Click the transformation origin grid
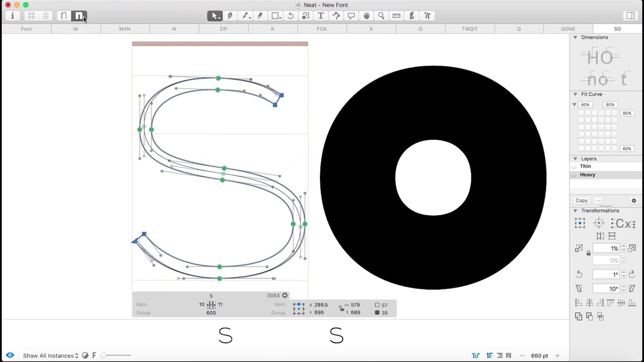The width and height of the screenshot is (644, 362). point(580,224)
